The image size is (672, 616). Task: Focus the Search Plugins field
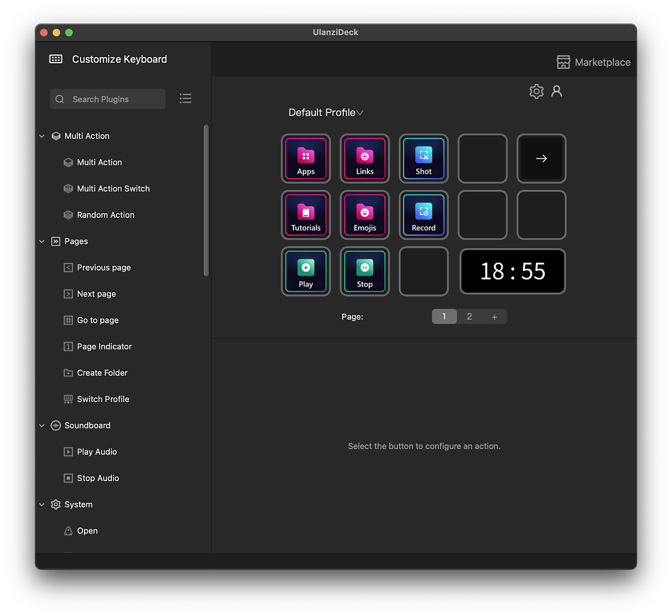click(x=108, y=99)
